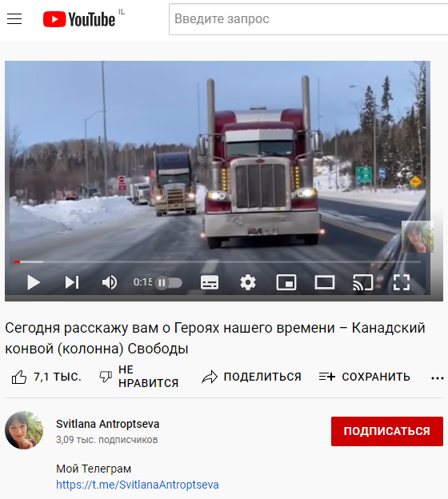Enable miniplayer mode
Screen dimensions: 448x499
click(286, 282)
